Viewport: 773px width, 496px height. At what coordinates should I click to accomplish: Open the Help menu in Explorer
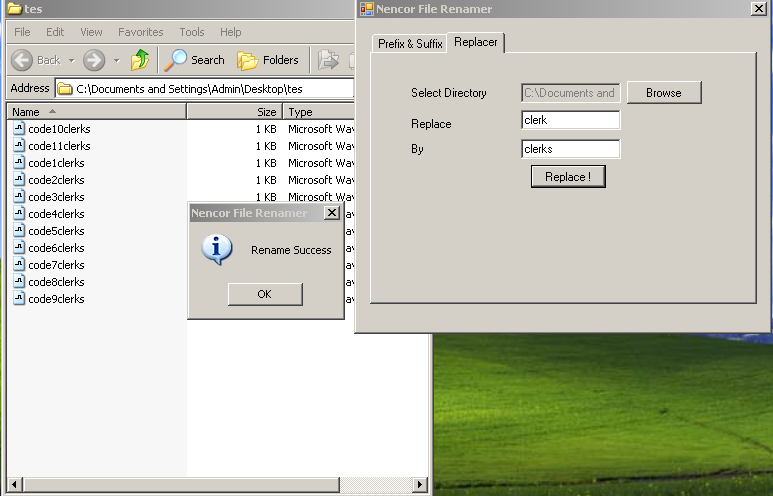(231, 32)
